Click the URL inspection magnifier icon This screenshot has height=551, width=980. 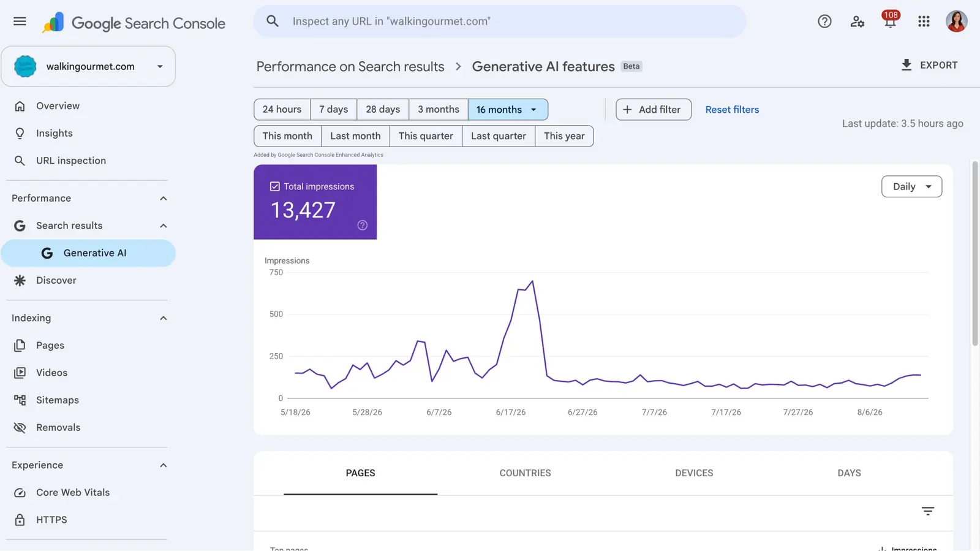[x=20, y=161]
